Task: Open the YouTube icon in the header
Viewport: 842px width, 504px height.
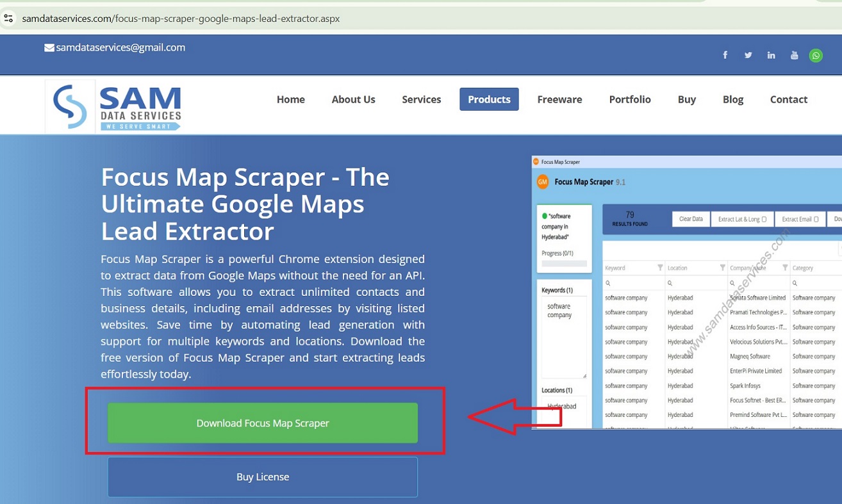Action: tap(794, 55)
